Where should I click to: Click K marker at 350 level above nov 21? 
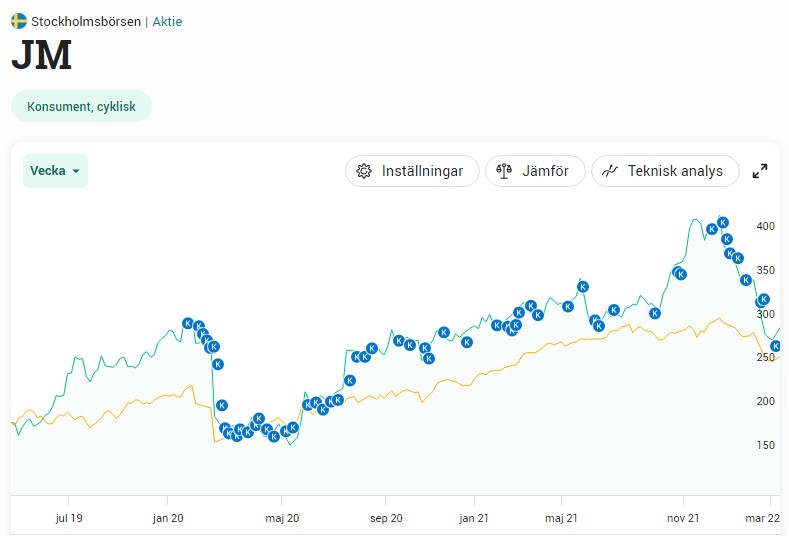click(680, 273)
